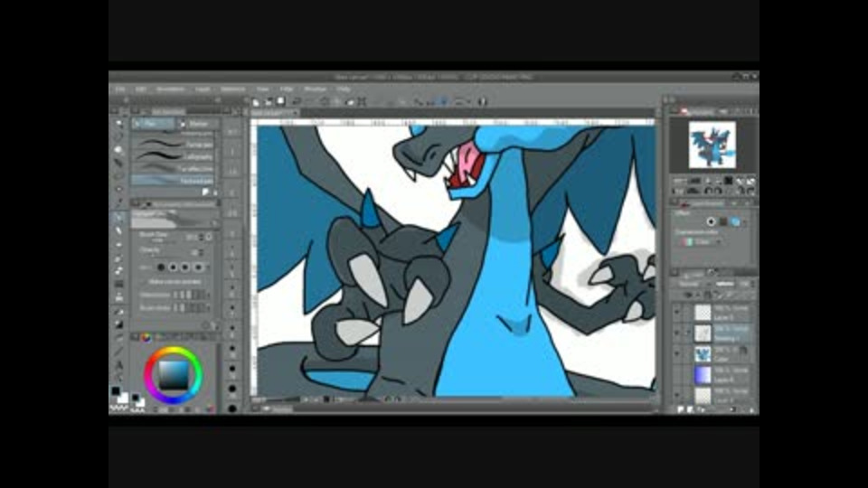Select the Text tool
This screenshot has height=488, width=868.
click(118, 364)
